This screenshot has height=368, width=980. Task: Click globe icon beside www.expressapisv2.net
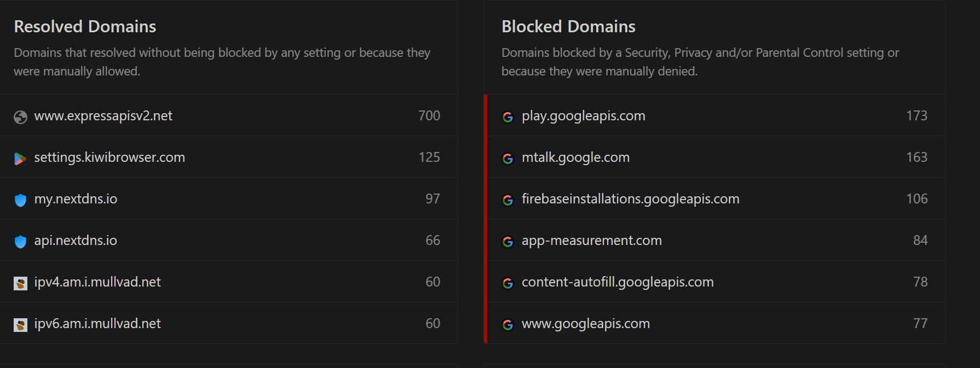20,117
